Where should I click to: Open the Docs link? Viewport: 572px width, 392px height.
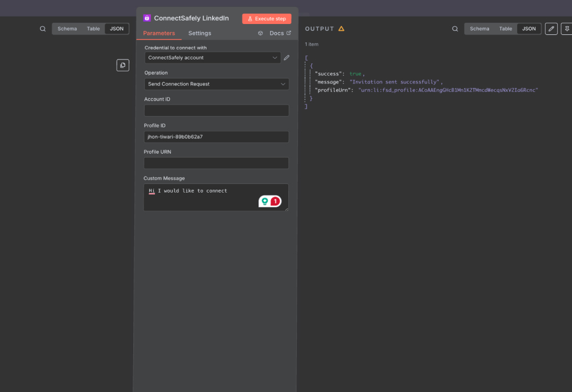tap(276, 33)
